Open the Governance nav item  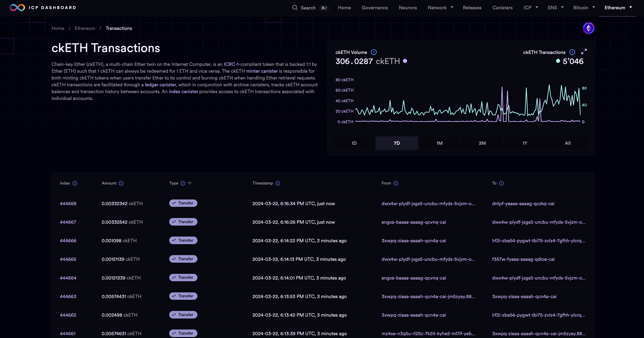tap(375, 8)
